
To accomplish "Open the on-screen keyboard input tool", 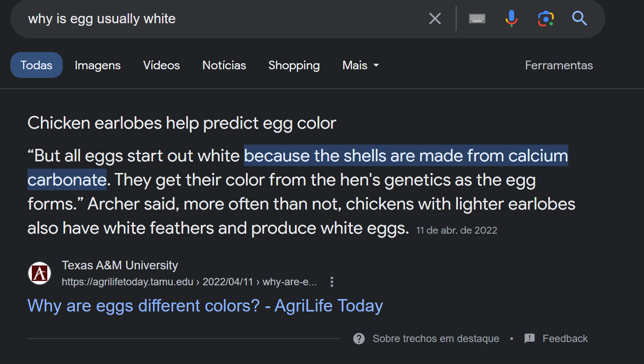I will coord(477,19).
